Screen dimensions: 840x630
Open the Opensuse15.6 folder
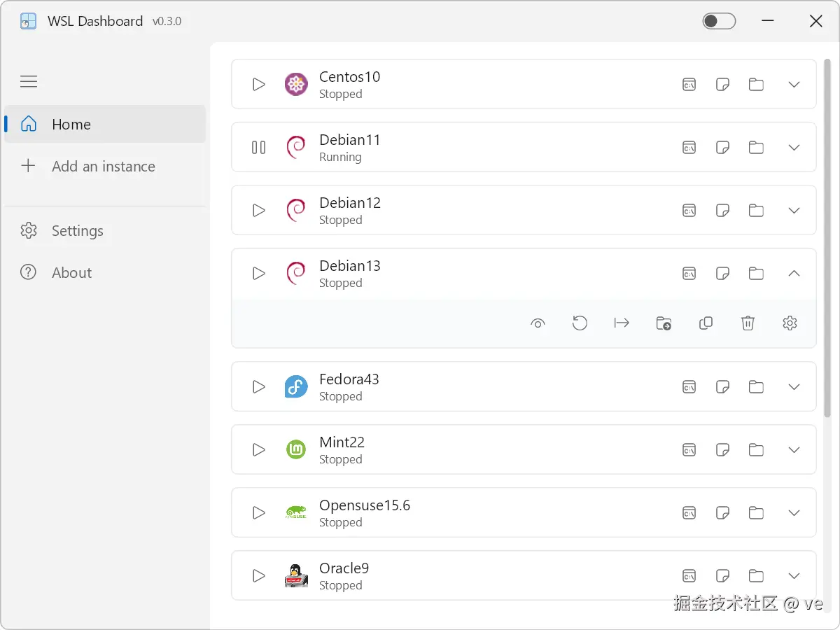(756, 513)
